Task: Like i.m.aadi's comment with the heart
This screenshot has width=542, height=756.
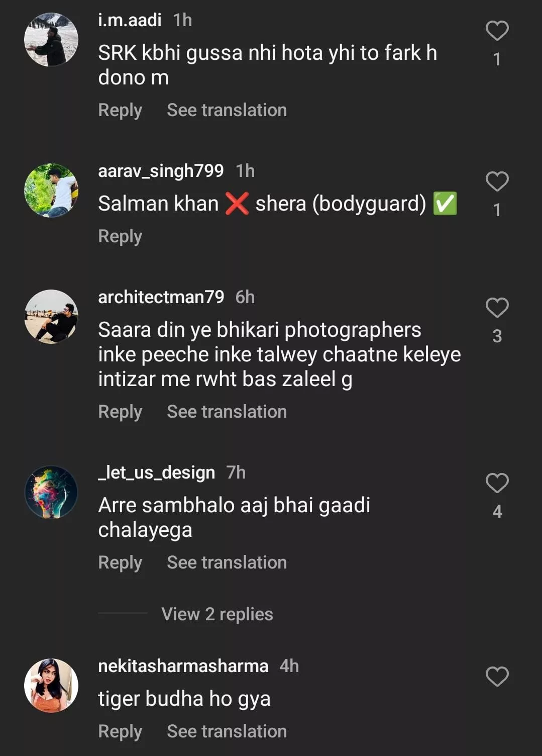Action: (x=497, y=31)
